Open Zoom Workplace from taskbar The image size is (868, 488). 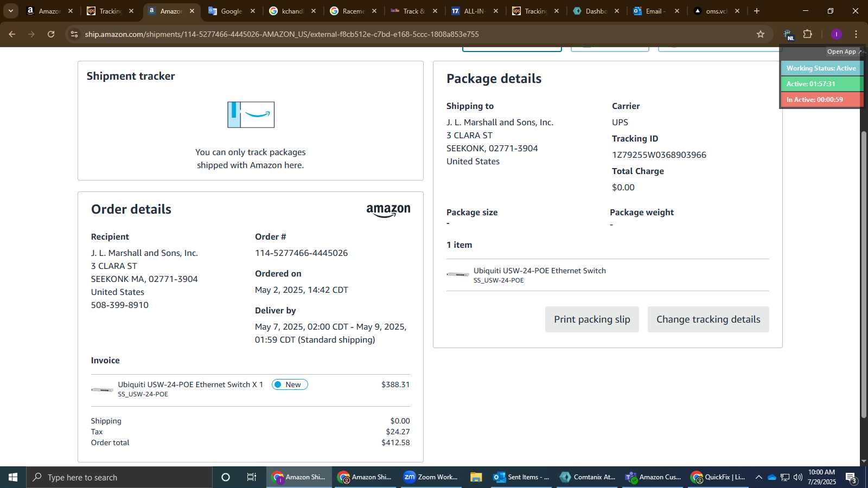pos(431,477)
